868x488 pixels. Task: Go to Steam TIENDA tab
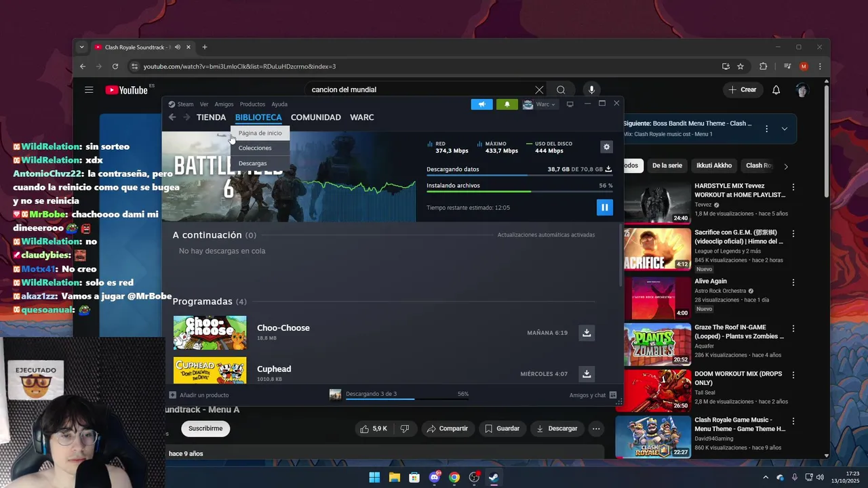pos(211,117)
